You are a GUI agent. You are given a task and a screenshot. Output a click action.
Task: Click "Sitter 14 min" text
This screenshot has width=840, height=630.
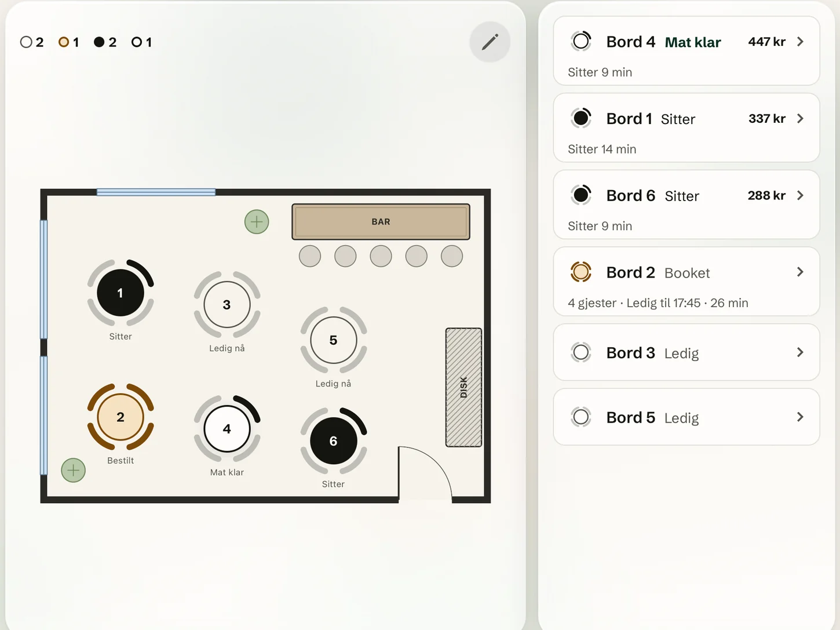[x=602, y=150]
